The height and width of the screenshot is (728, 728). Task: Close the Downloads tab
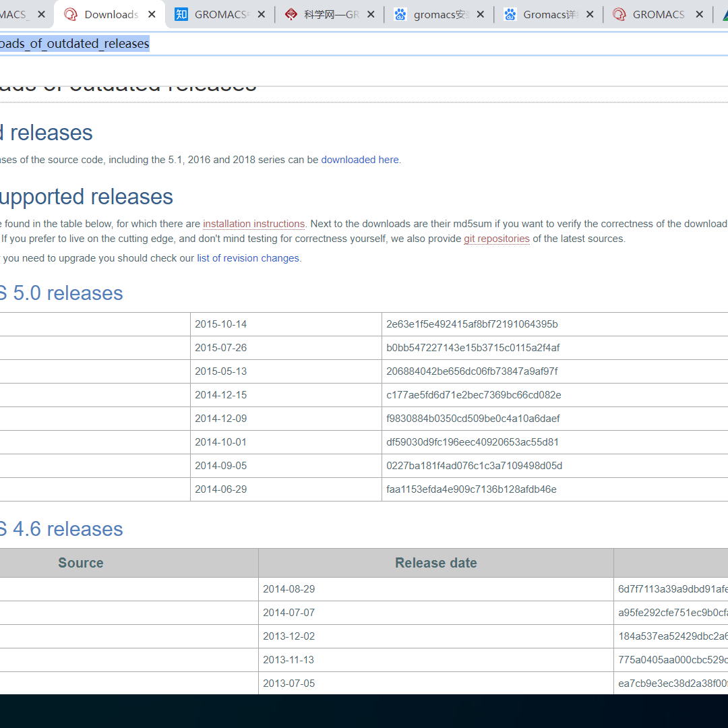[x=152, y=14]
